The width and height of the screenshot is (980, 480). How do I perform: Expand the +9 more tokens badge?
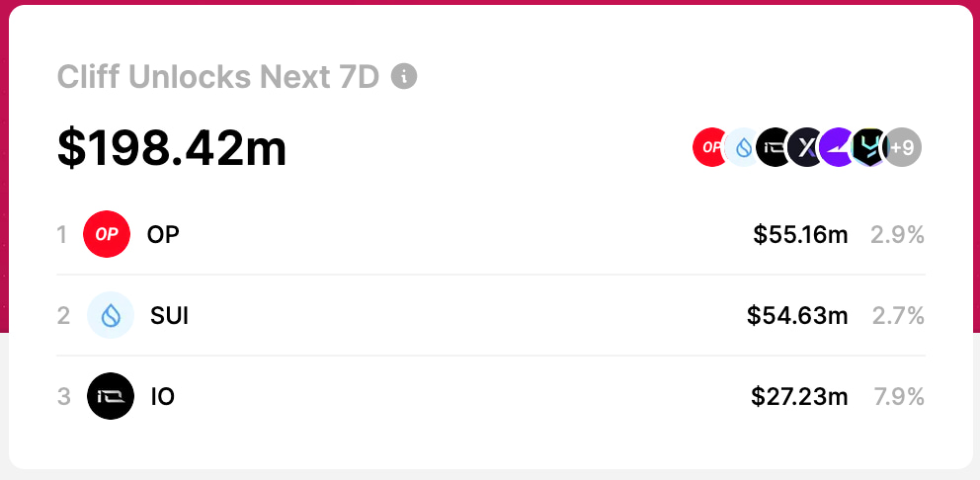point(902,148)
